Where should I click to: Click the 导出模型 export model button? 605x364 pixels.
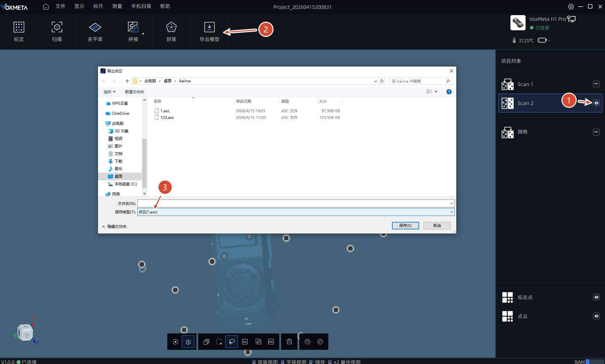[x=210, y=31]
